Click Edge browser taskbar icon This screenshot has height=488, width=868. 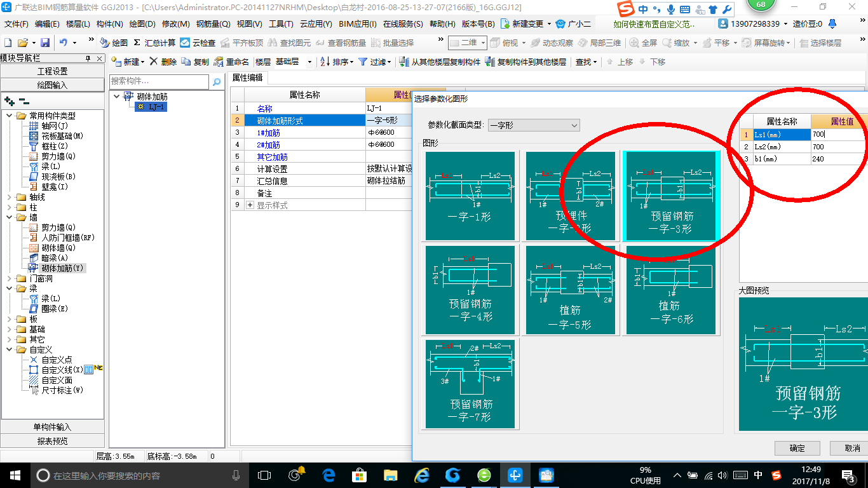[x=329, y=475]
